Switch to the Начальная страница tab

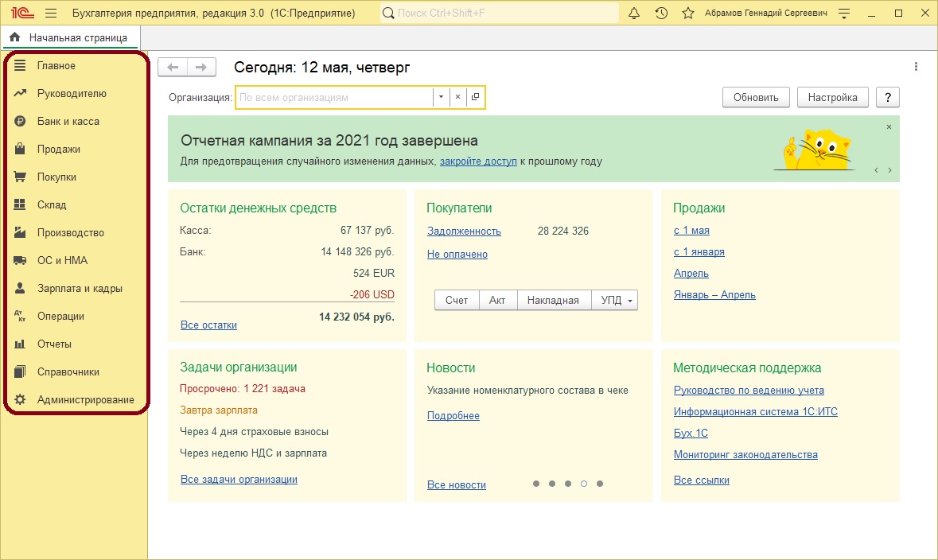pos(69,37)
